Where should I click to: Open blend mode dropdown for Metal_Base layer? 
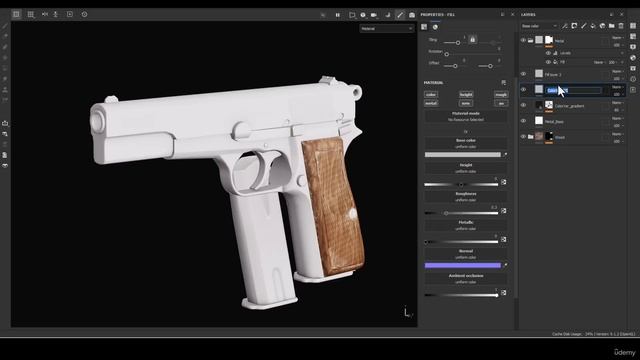(617, 118)
